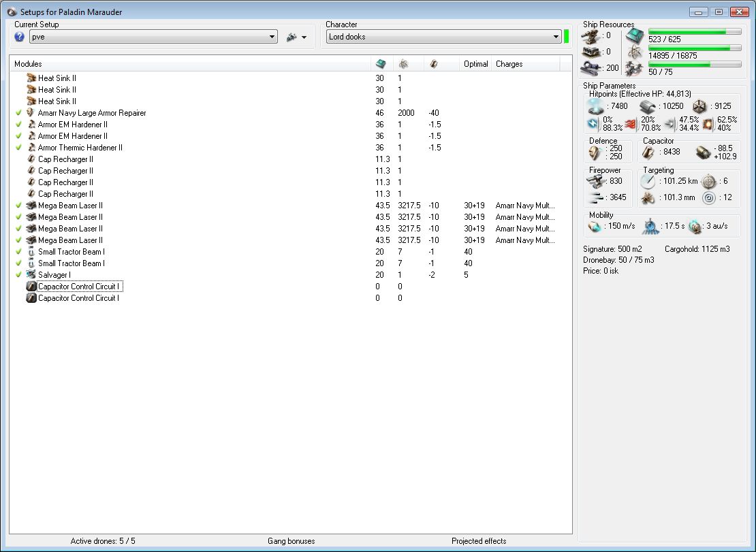Toggle checkmark on Salvager I
756x552 pixels.
pyautogui.click(x=18, y=274)
